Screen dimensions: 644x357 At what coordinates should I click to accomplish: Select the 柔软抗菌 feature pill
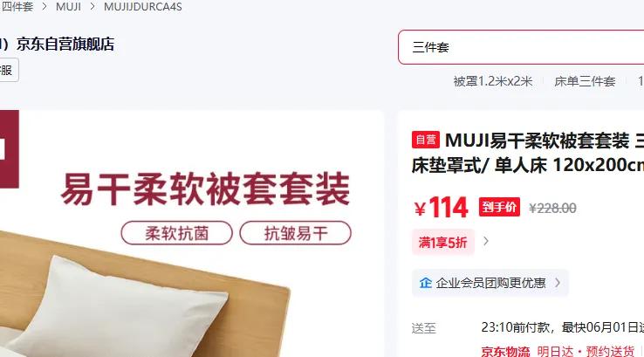176,233
